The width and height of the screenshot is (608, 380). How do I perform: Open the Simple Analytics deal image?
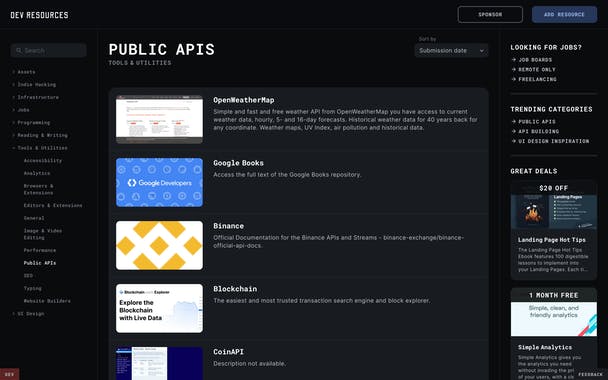pyautogui.click(x=554, y=319)
